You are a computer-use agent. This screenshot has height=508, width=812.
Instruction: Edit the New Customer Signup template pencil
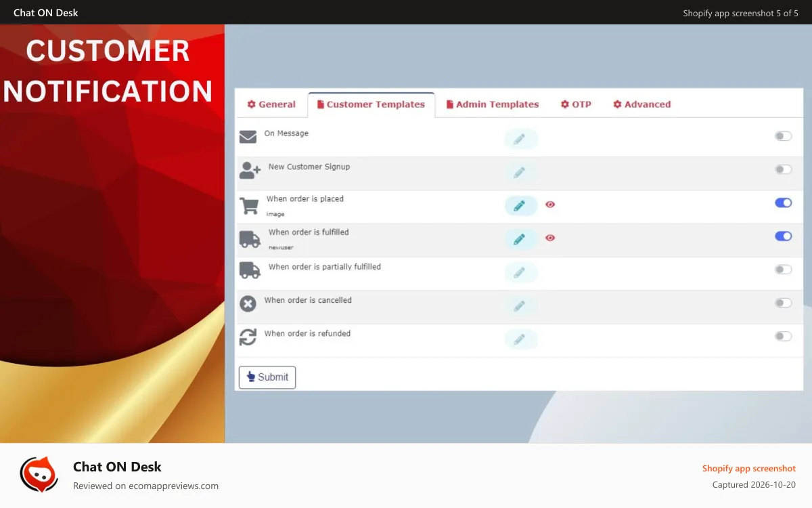pos(520,172)
